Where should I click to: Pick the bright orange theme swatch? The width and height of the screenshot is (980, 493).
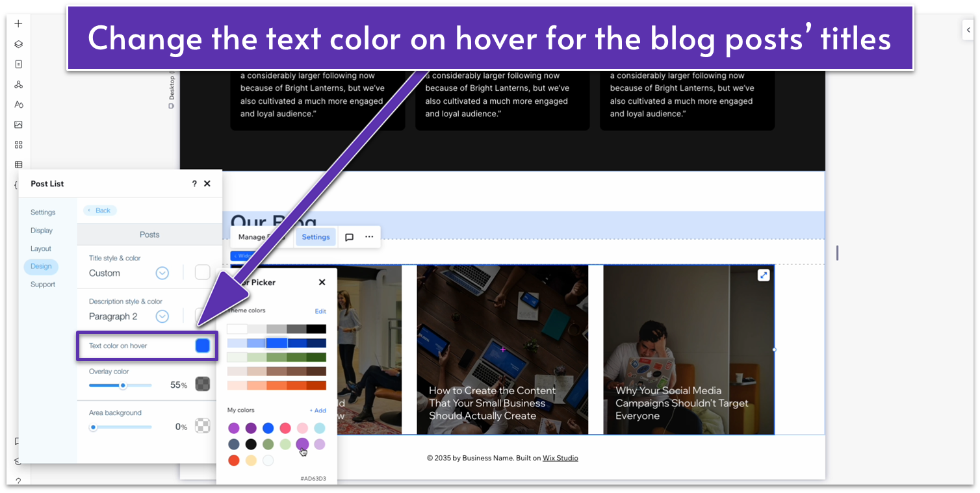click(x=277, y=386)
